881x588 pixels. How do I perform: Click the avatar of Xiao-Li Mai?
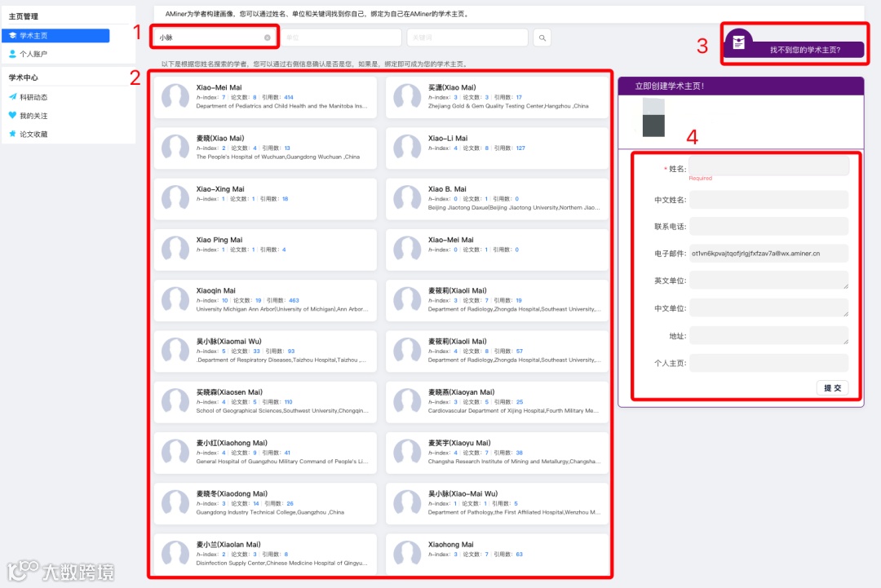click(x=407, y=148)
